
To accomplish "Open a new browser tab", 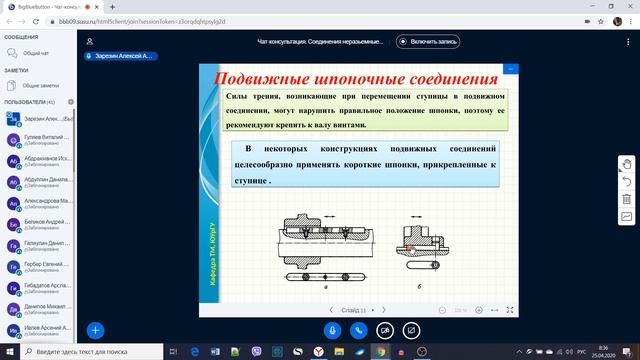I will pos(112,7).
